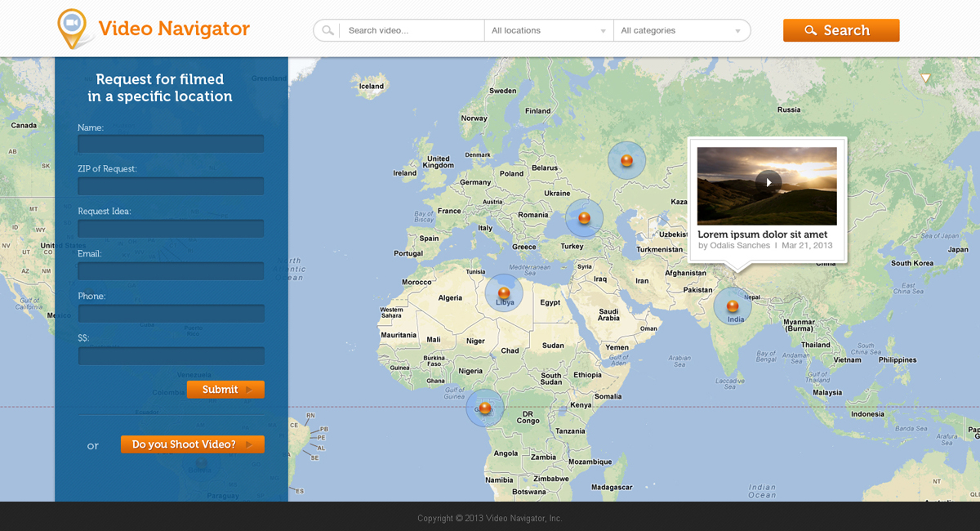The image size is (980, 531).
Task: Click the Name input field
Action: coord(171,144)
